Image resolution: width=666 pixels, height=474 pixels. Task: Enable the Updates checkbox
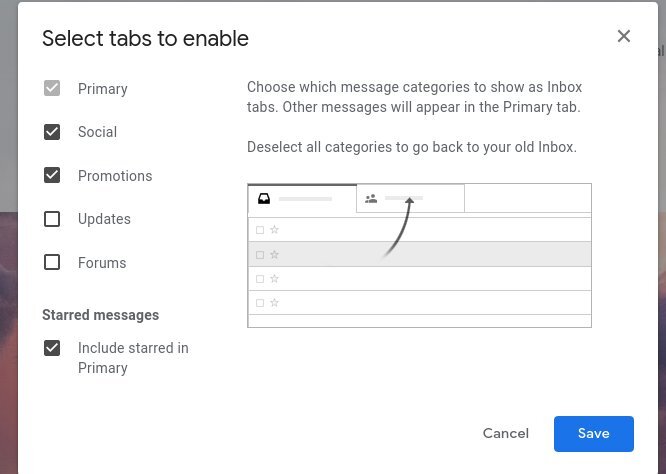[52, 219]
